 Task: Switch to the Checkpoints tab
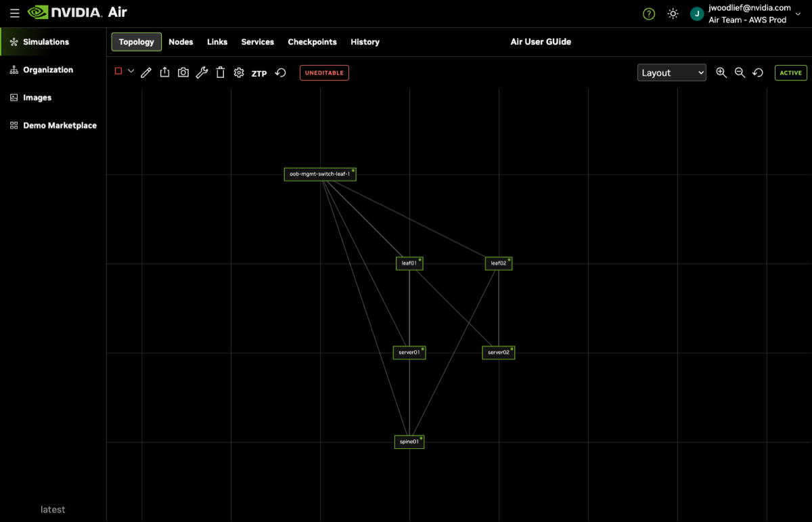pos(312,42)
